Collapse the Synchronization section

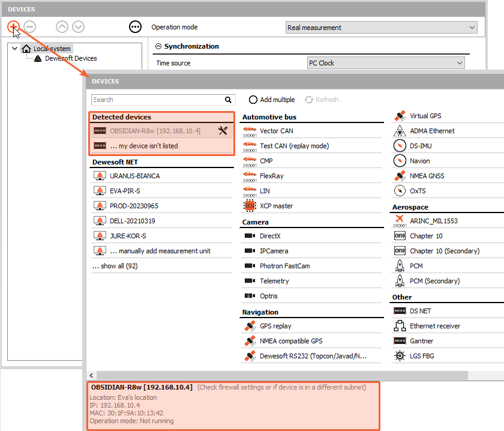click(158, 46)
